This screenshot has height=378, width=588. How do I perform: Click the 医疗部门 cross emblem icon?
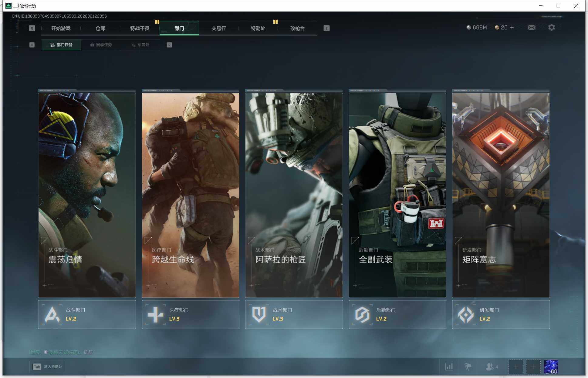(x=156, y=314)
